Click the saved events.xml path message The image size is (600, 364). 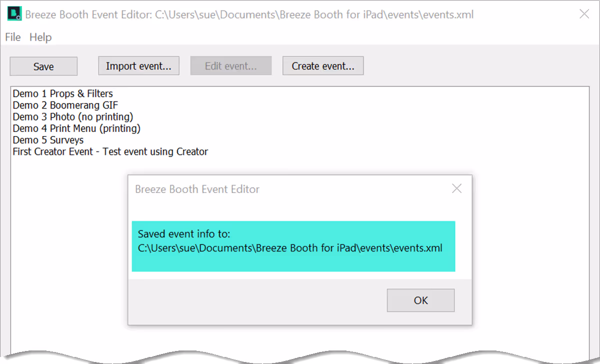pos(293,246)
